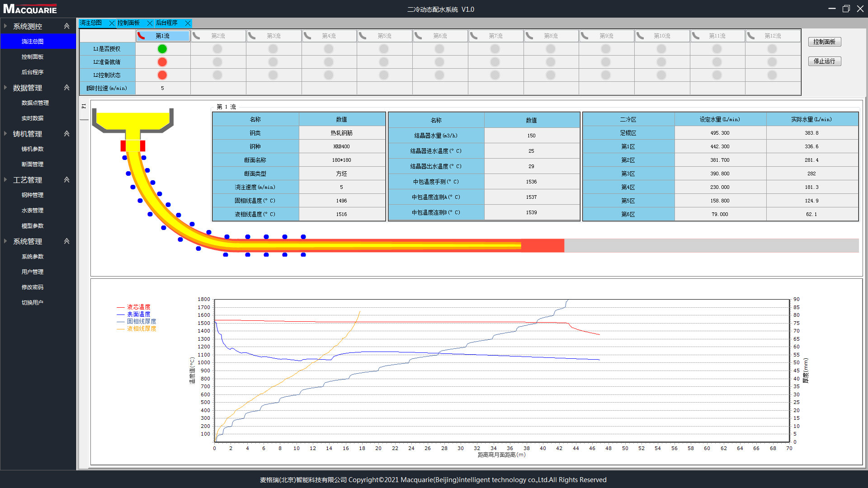
Task: Click the Macquarie logo
Action: click(30, 9)
